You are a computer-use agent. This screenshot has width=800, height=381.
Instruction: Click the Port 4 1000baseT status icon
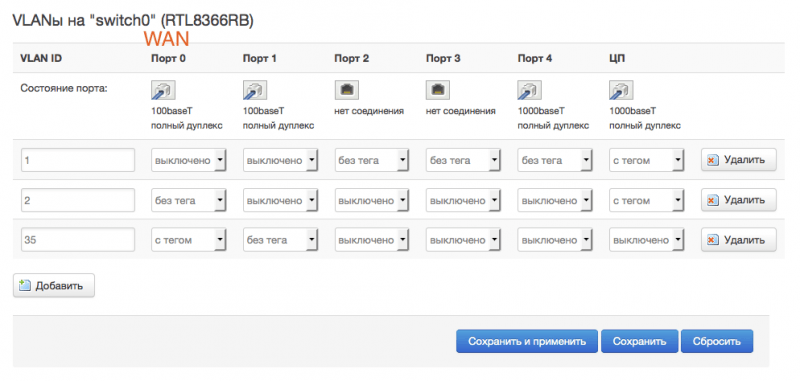point(529,90)
